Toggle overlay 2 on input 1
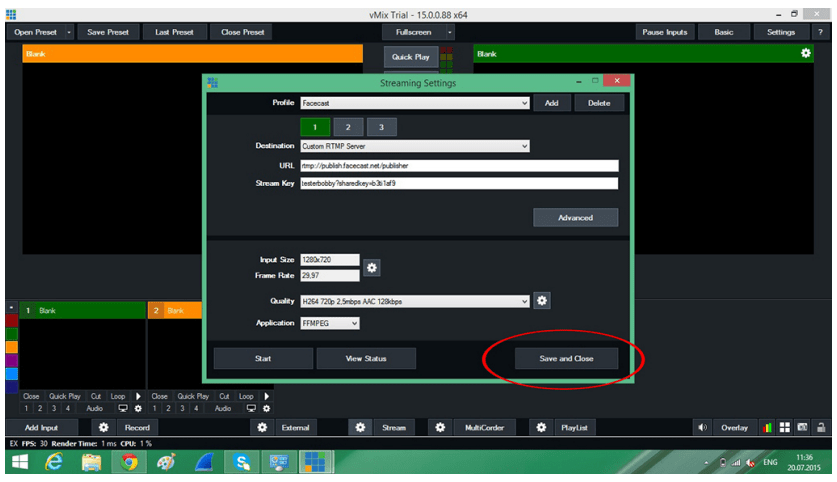Image resolution: width=837 pixels, height=482 pixels. 40,408
